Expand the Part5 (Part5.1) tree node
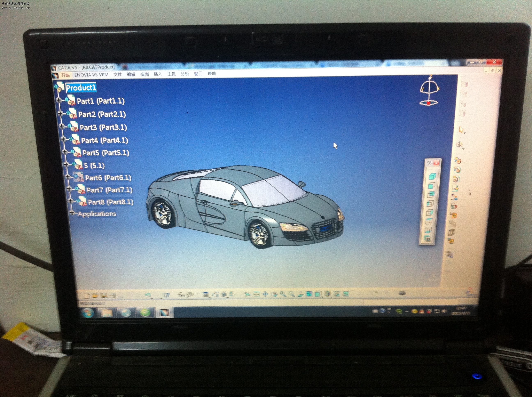The height and width of the screenshot is (397, 532). click(65, 152)
